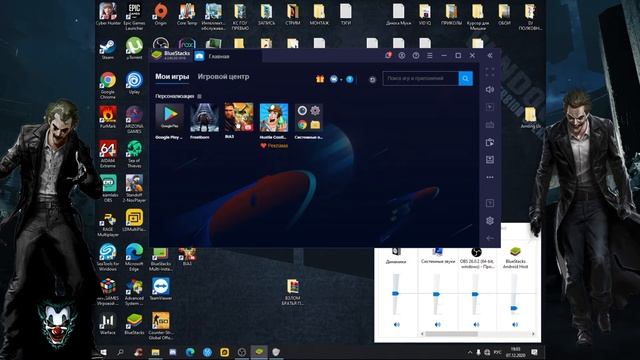
Task: Open the BlueStacks hamburger menu
Action: 429,56
